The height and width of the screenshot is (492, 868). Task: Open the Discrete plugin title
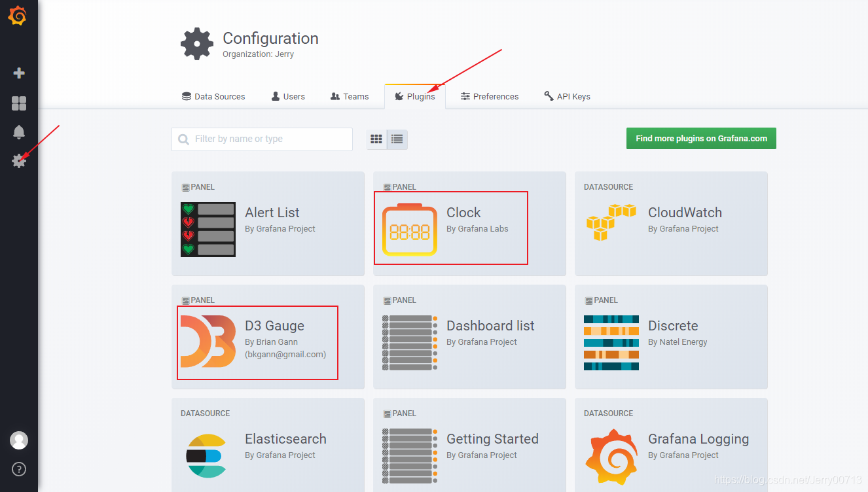pyautogui.click(x=673, y=326)
